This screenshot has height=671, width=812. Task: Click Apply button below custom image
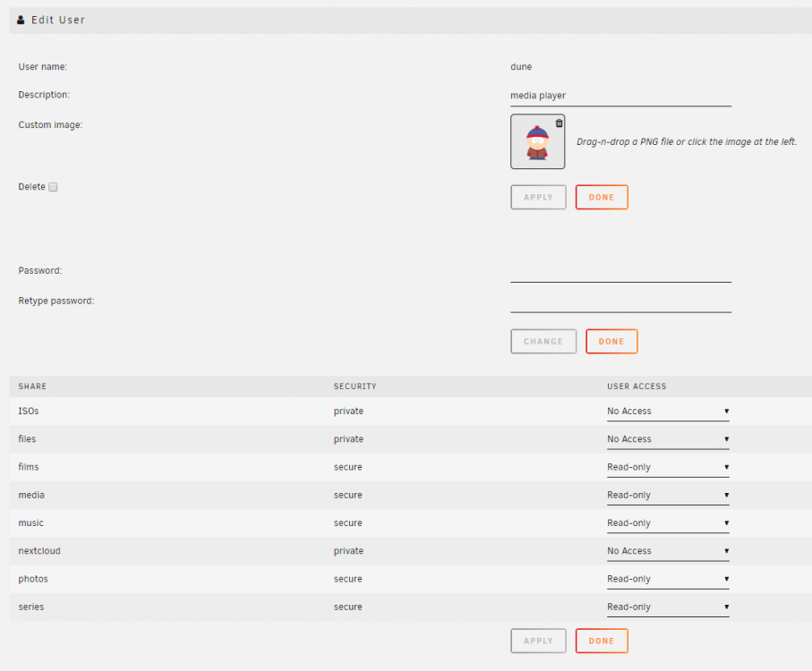(538, 197)
